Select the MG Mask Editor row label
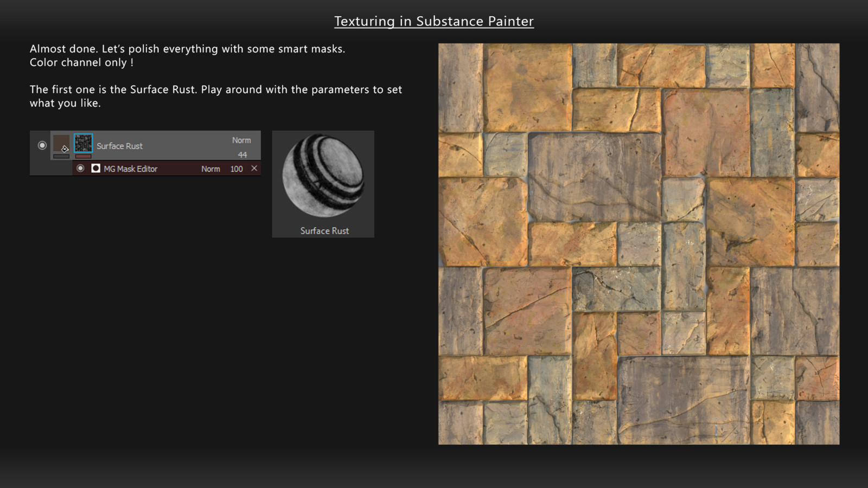Image resolution: width=868 pixels, height=488 pixels. click(x=130, y=169)
